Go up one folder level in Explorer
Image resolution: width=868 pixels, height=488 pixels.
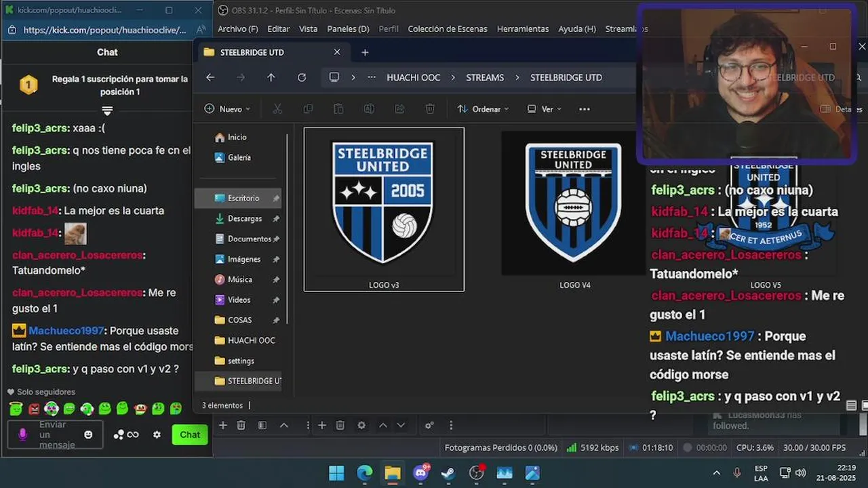point(271,77)
